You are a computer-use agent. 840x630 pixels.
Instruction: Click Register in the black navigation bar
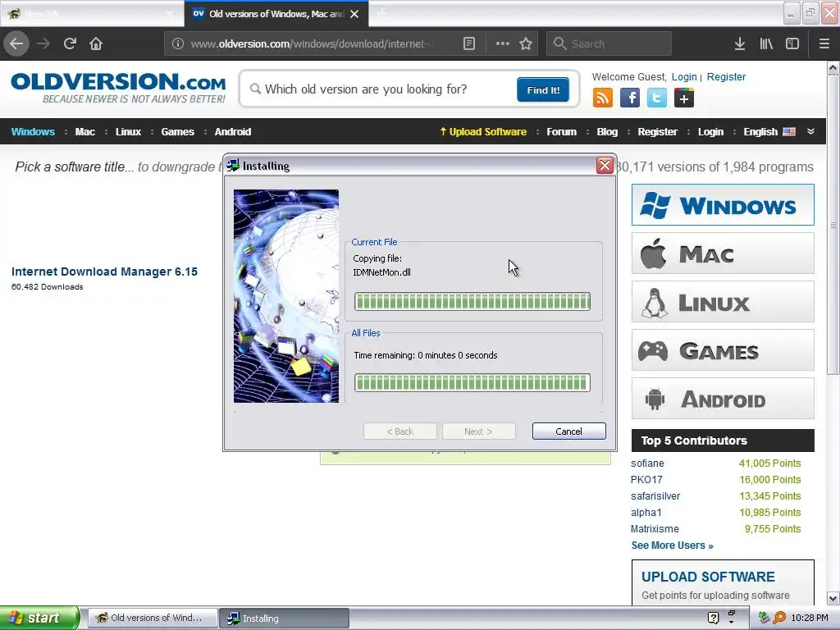[657, 132]
